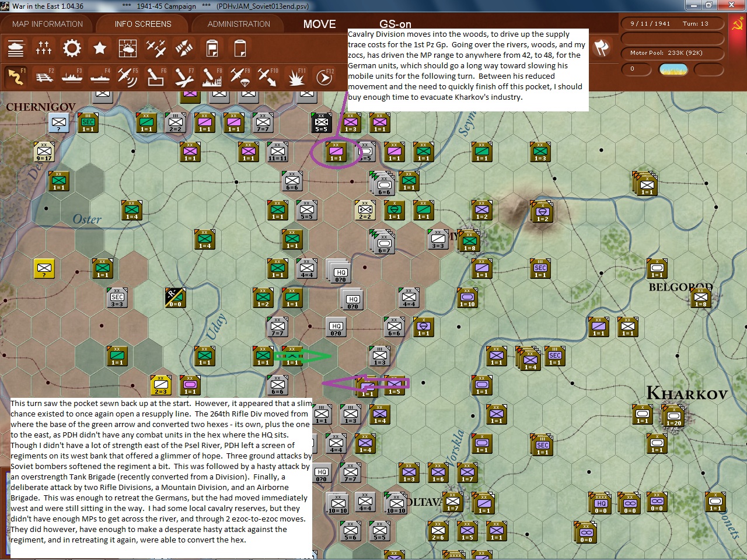
Task: Select the 6=7 unit stack
Action: click(383, 242)
